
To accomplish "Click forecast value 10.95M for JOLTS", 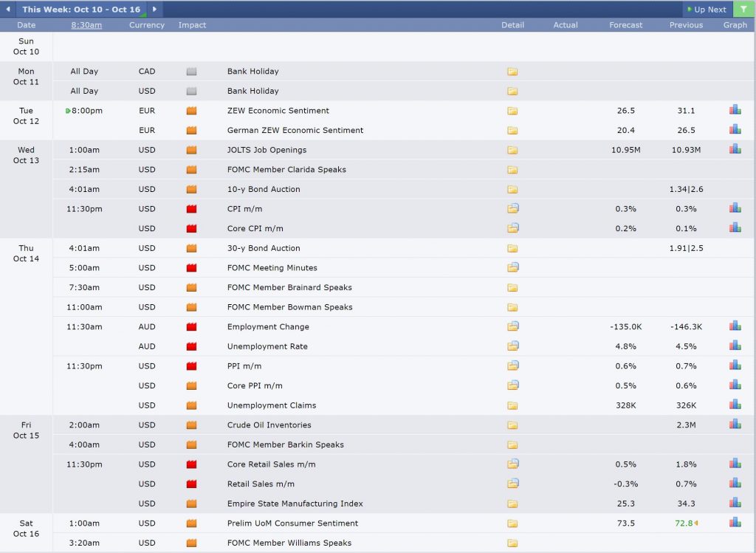I will click(626, 150).
